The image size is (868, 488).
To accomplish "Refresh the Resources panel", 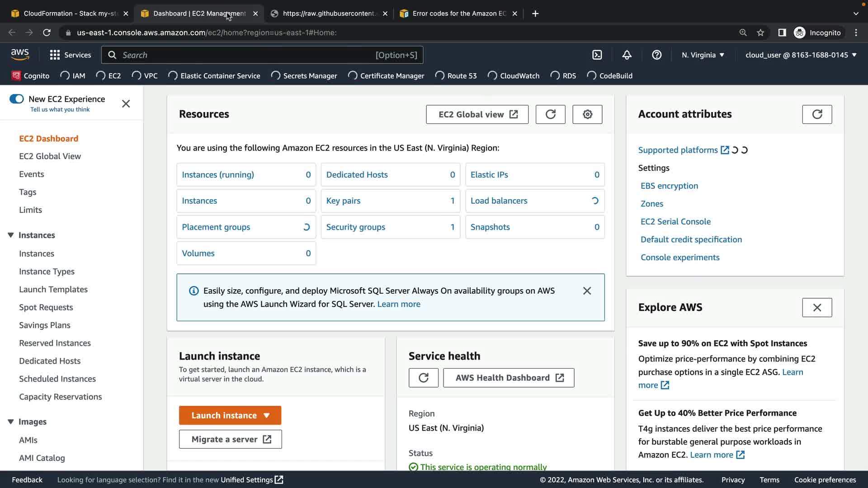I will click(550, 114).
